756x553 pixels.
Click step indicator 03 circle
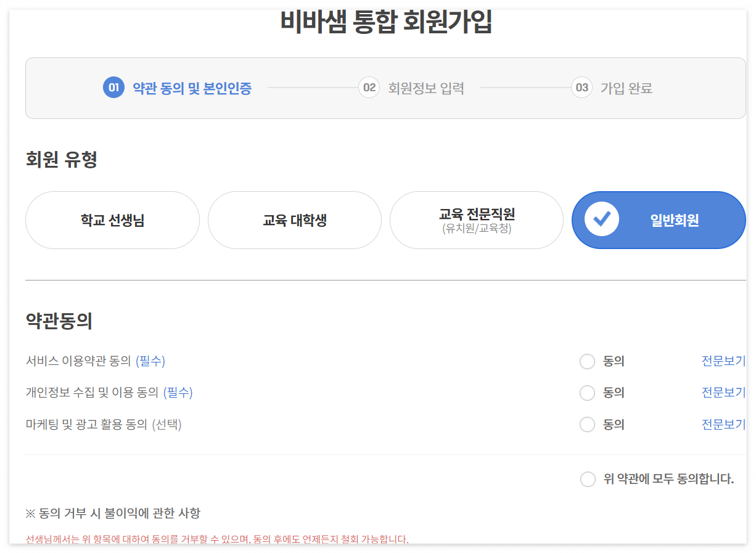click(x=580, y=88)
